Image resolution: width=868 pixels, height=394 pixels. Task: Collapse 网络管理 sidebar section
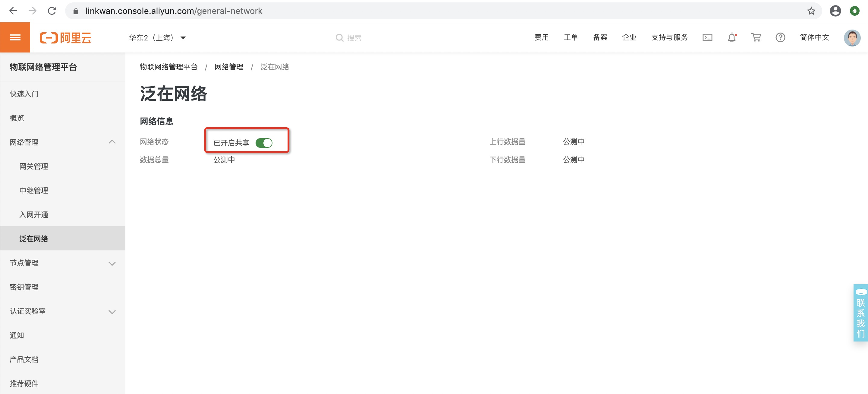112,142
